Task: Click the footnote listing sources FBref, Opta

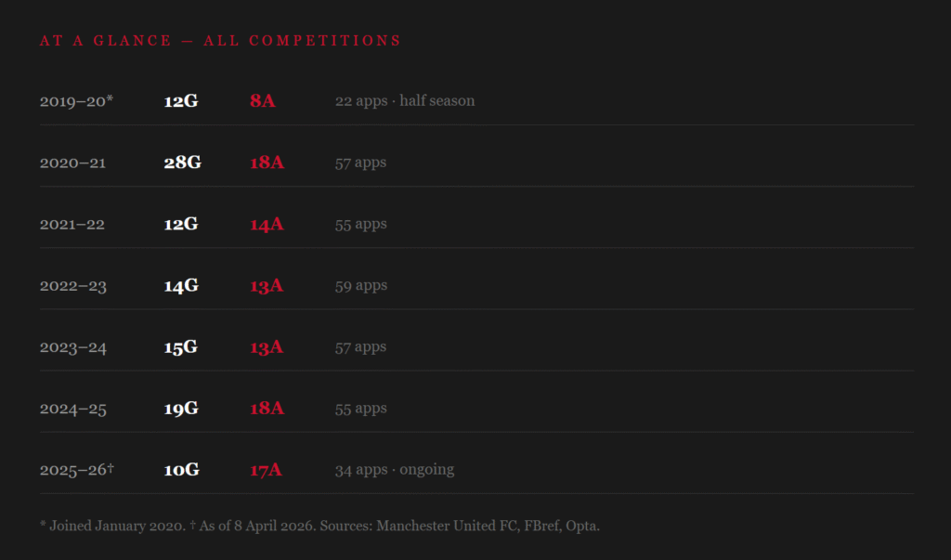Action: point(319,526)
